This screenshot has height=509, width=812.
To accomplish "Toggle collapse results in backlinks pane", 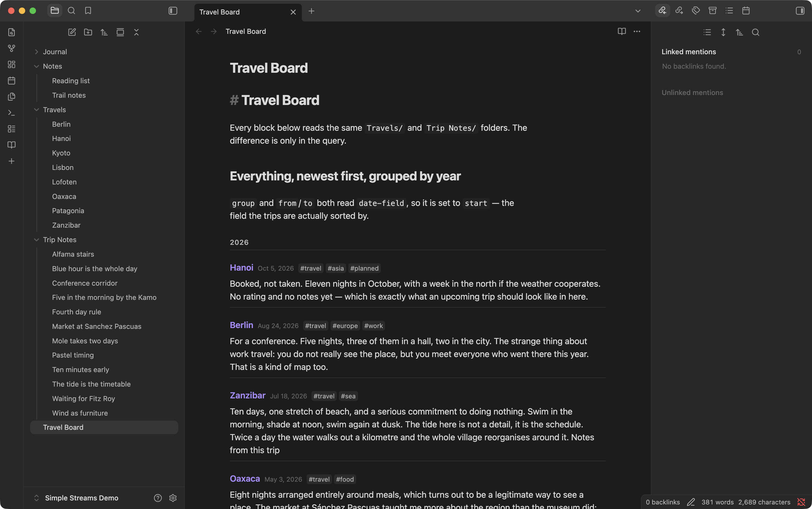I will tap(707, 32).
